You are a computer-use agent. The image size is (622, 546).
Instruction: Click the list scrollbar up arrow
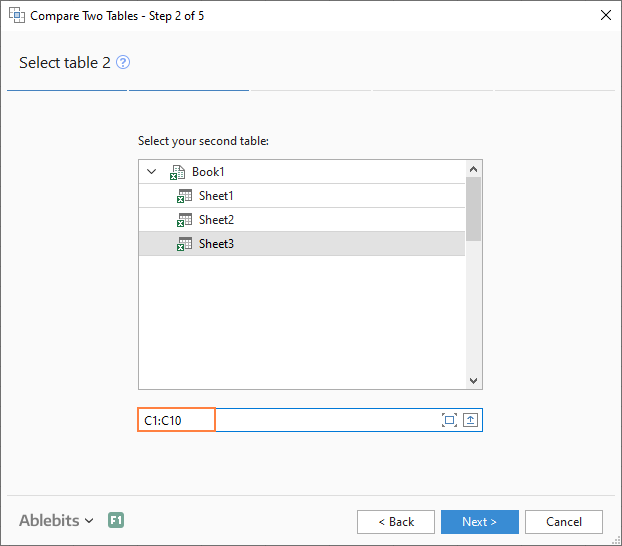474,168
